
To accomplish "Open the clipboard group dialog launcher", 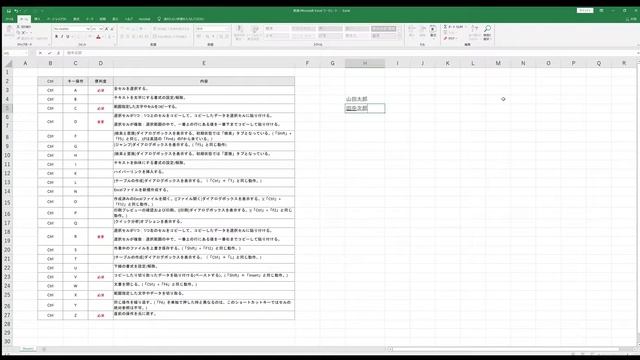I will [49, 44].
